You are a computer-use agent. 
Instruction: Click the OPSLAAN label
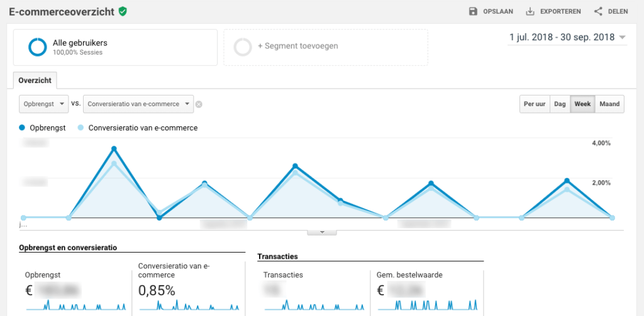click(498, 11)
